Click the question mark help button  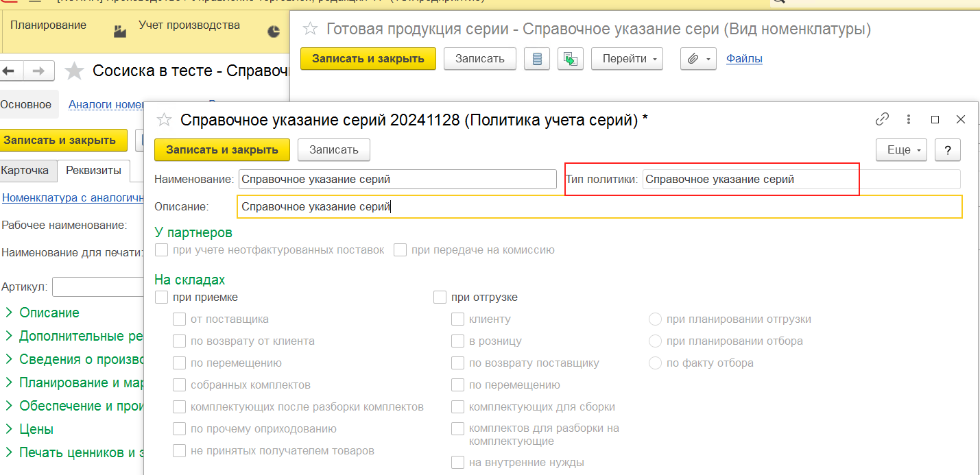pos(948,150)
